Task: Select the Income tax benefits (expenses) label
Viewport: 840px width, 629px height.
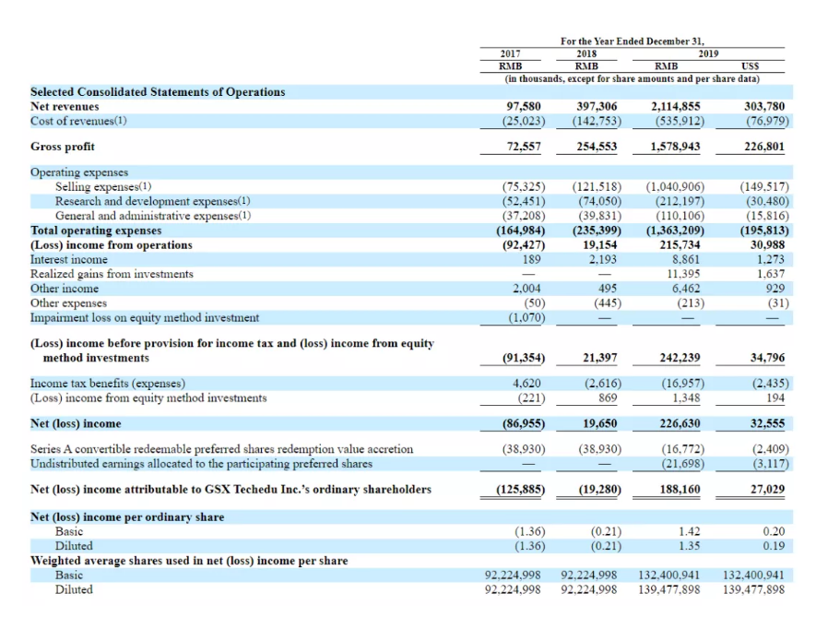Action: 108,384
